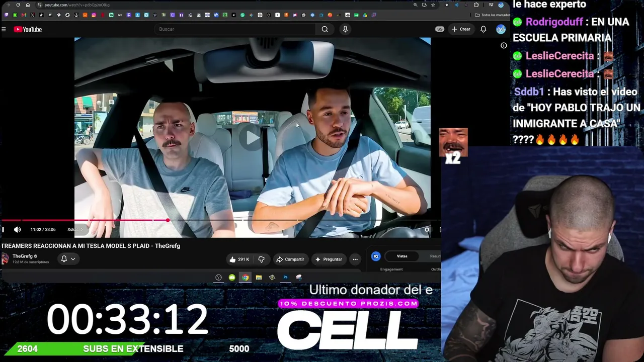
Task: Open YouTube notifications bell
Action: (x=484, y=29)
